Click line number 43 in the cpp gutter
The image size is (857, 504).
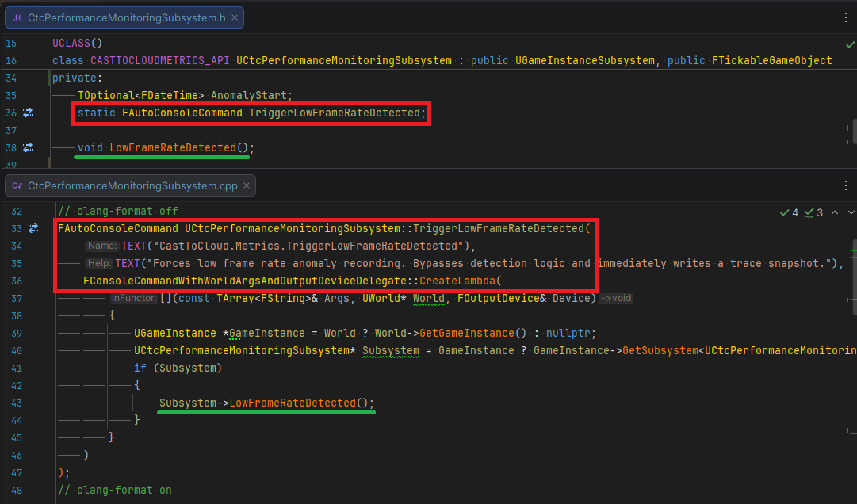(x=17, y=403)
